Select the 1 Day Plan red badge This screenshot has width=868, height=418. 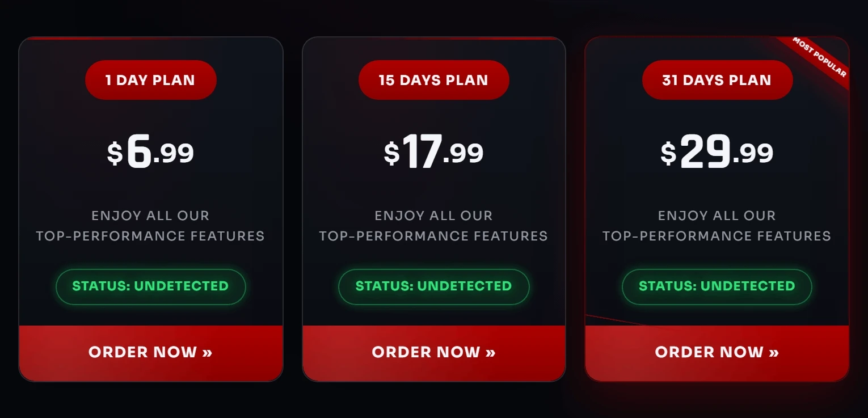[150, 80]
